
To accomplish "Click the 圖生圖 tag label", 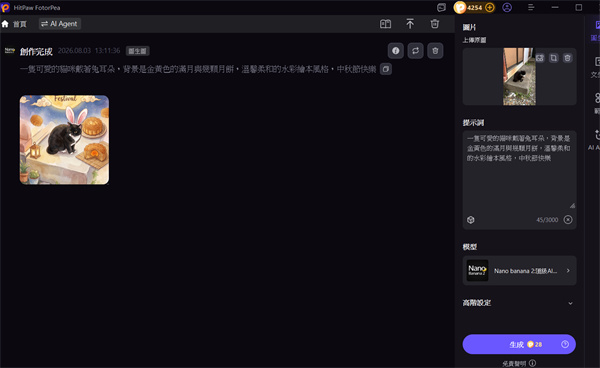I will [x=137, y=51].
